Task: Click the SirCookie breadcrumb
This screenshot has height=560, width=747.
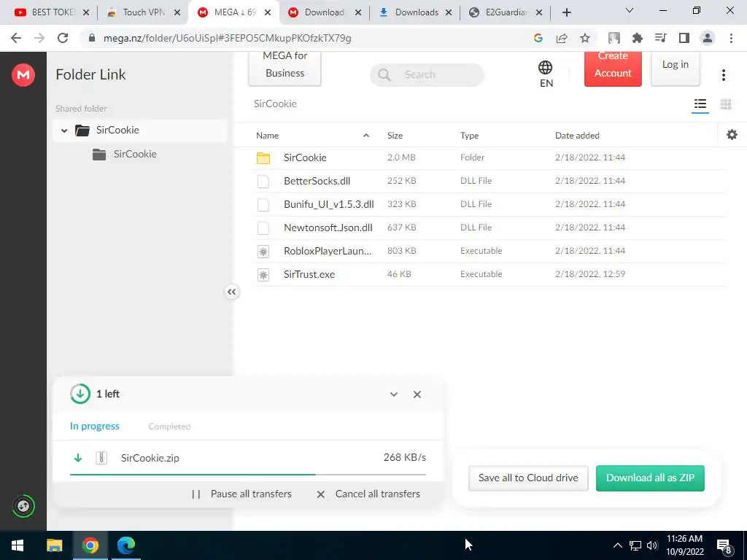Action: pyautogui.click(x=275, y=104)
